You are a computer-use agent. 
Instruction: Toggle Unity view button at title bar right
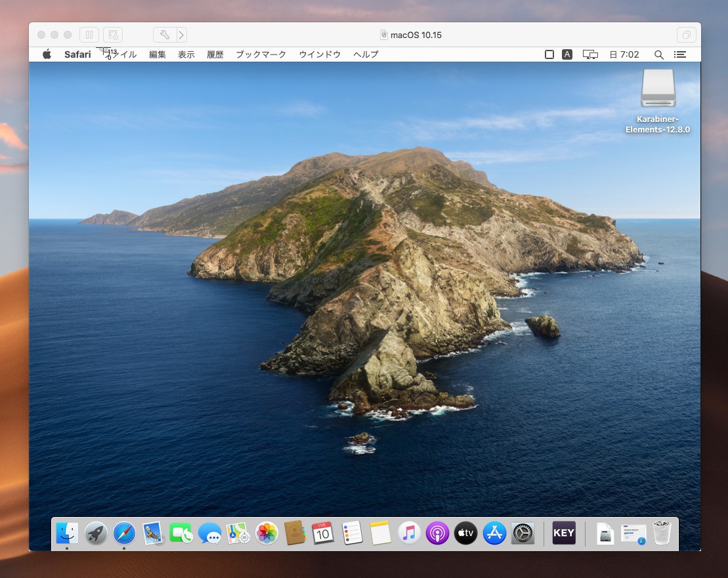tap(686, 35)
